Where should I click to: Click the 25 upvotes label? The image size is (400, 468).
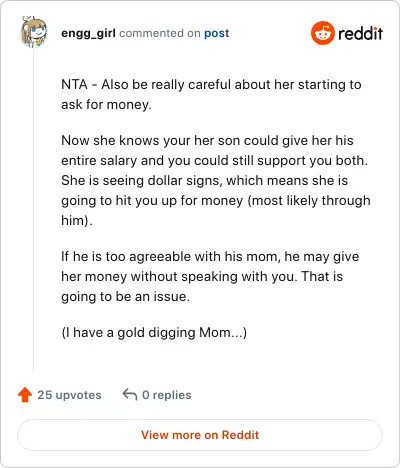[69, 395]
